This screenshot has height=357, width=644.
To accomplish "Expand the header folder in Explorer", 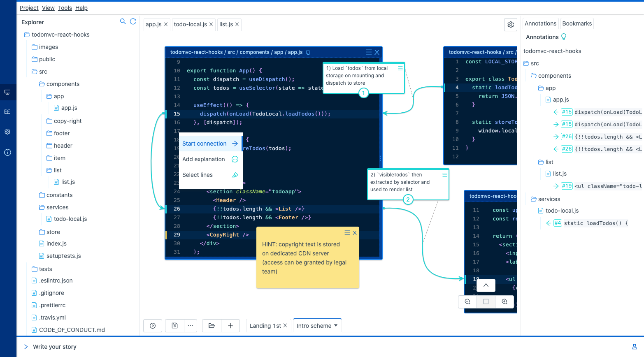I will pos(59,146).
